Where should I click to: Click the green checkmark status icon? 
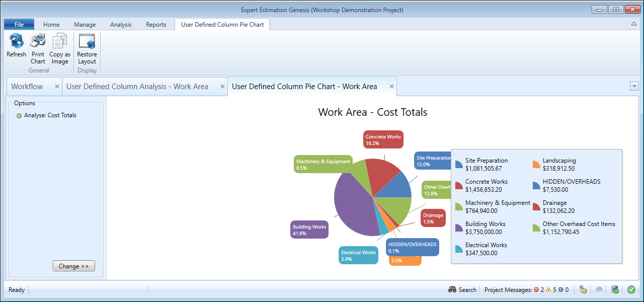tap(631, 289)
